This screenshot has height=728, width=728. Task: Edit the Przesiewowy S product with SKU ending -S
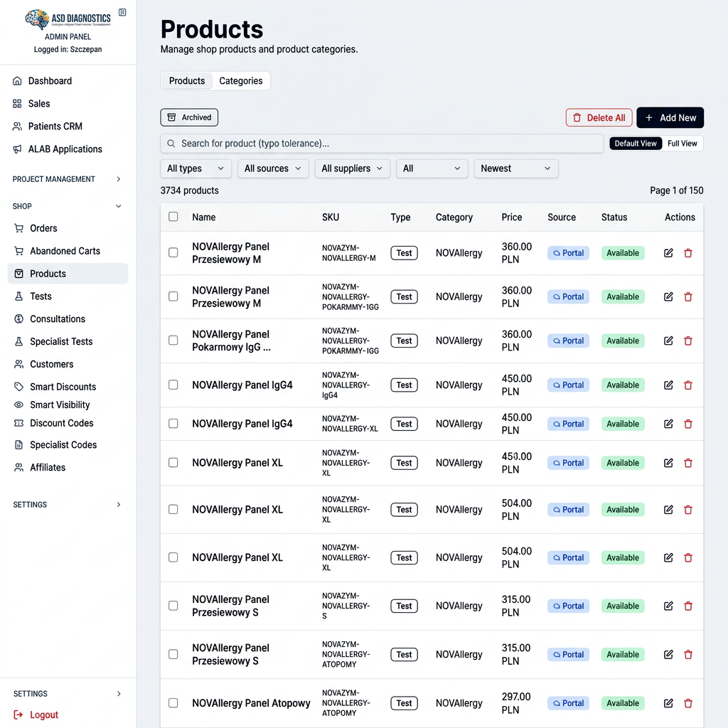668,606
